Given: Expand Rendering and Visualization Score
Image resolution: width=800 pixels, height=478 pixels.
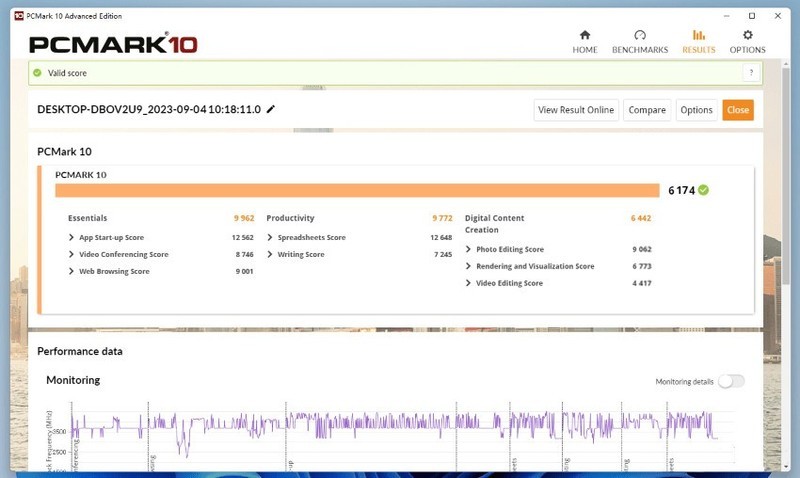Looking at the screenshot, I should [x=468, y=266].
